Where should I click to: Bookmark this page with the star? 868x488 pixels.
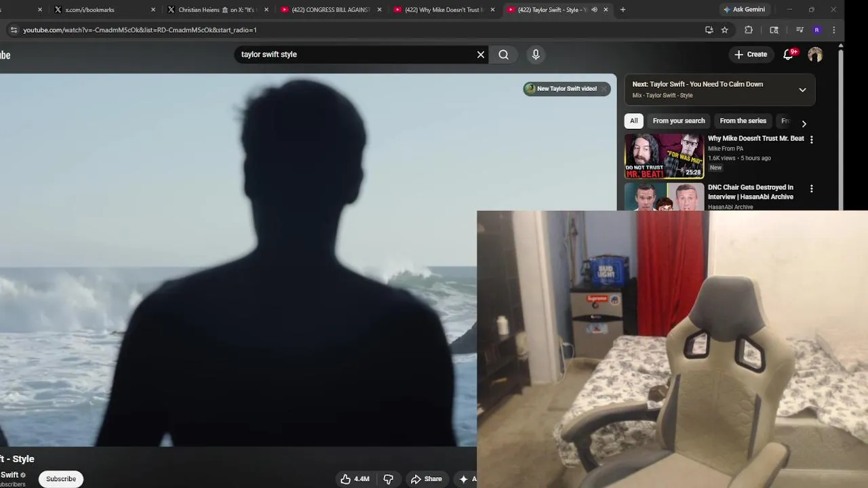point(724,30)
